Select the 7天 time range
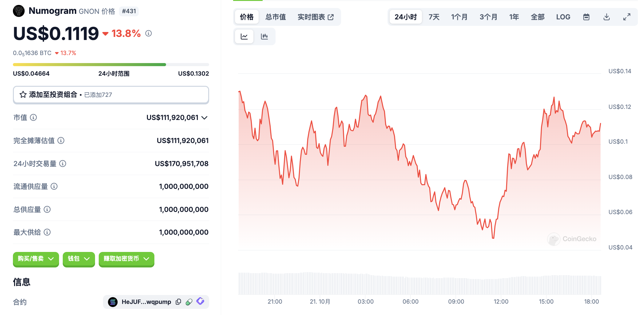This screenshot has height=315, width=644. 434,17
